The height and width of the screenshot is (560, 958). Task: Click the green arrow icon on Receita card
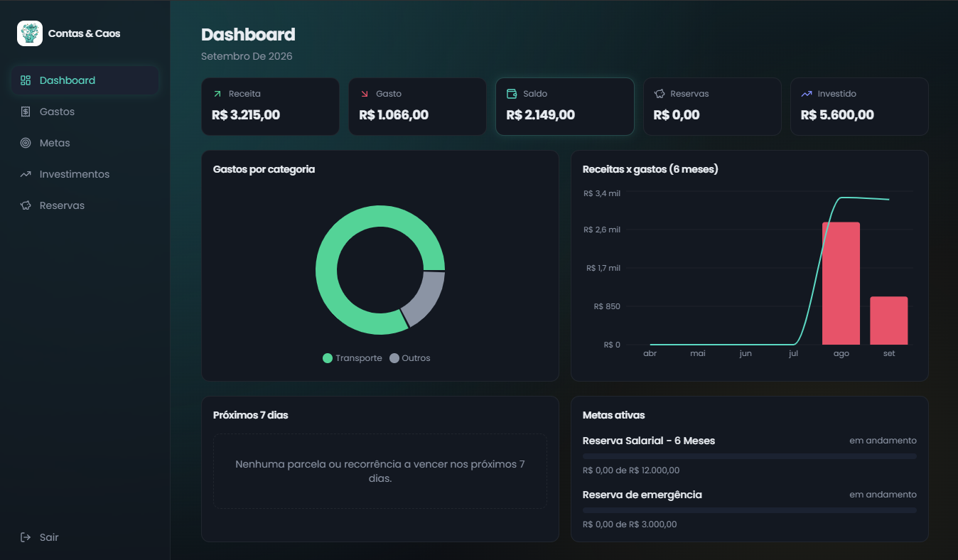tap(217, 94)
